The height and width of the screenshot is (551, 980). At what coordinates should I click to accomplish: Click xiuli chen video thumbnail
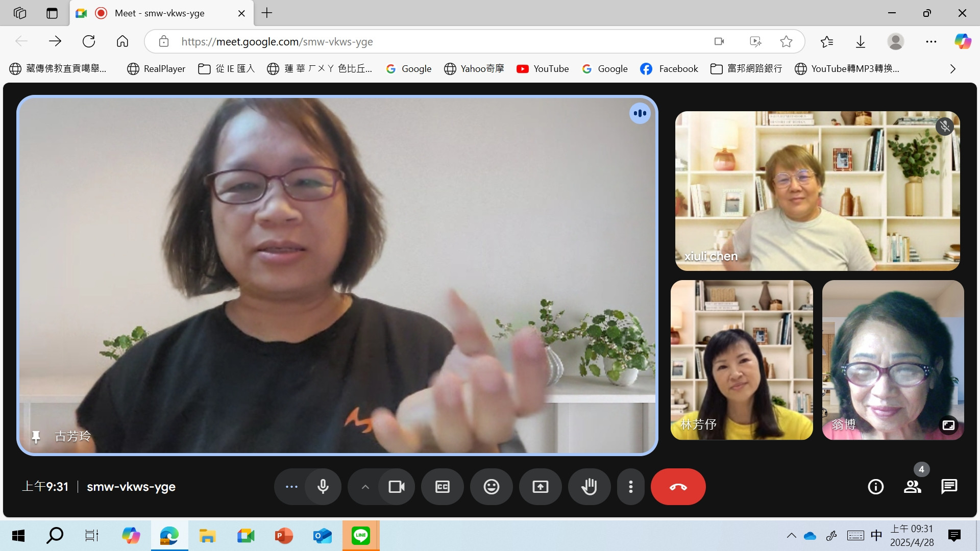(817, 191)
